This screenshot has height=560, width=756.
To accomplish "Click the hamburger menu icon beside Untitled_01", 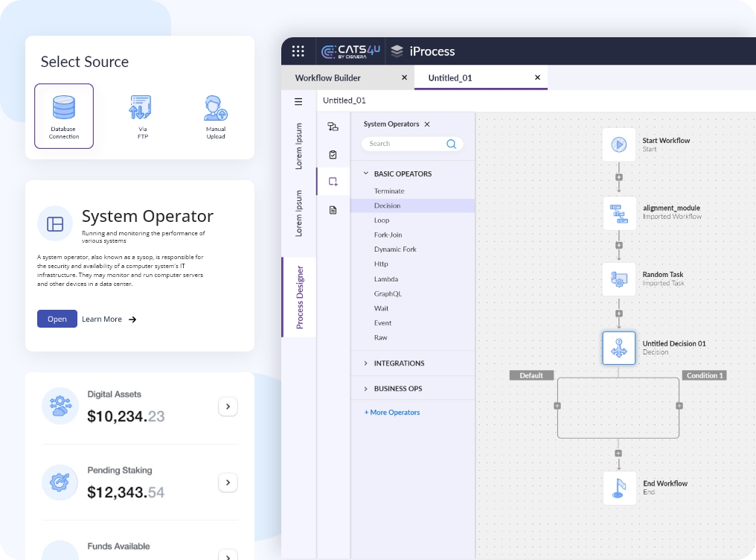I will point(298,101).
